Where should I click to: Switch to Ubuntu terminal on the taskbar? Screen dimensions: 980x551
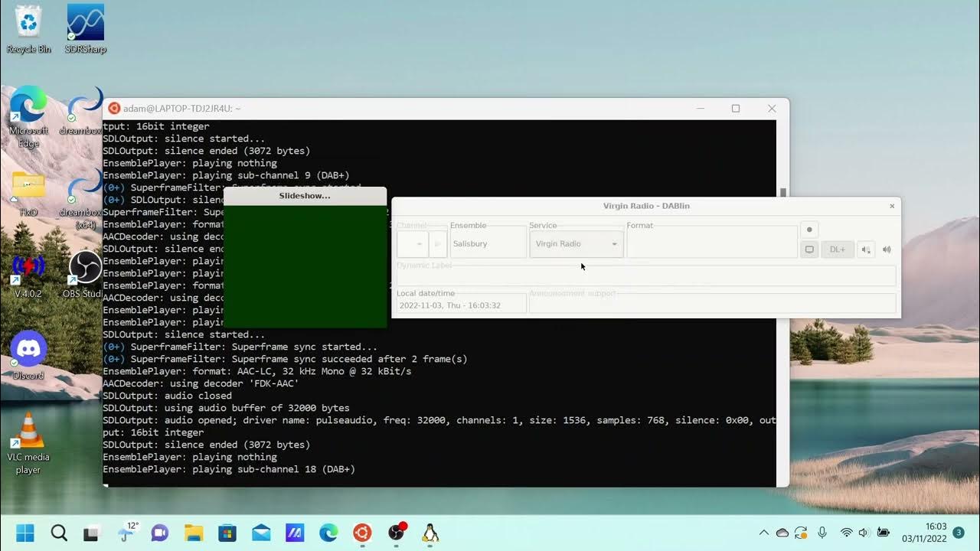click(362, 533)
